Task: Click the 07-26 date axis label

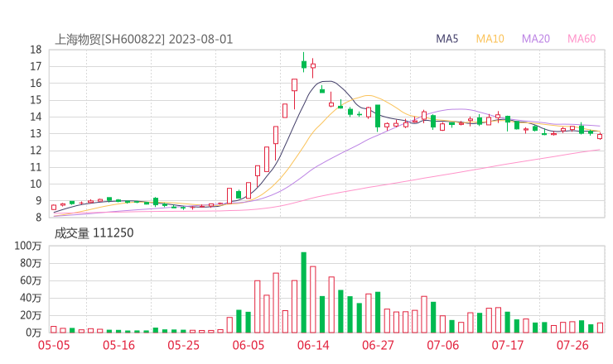Action: [572, 345]
